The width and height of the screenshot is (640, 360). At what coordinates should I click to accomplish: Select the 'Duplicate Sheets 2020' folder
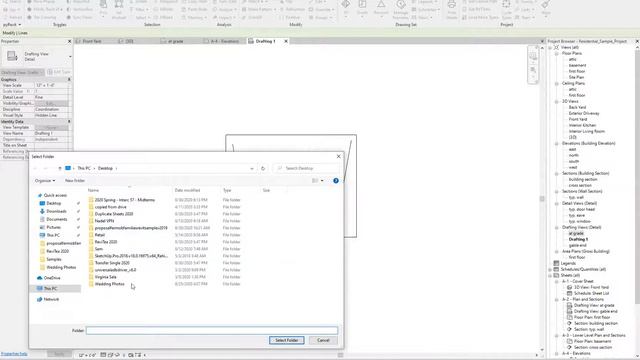tap(114, 214)
